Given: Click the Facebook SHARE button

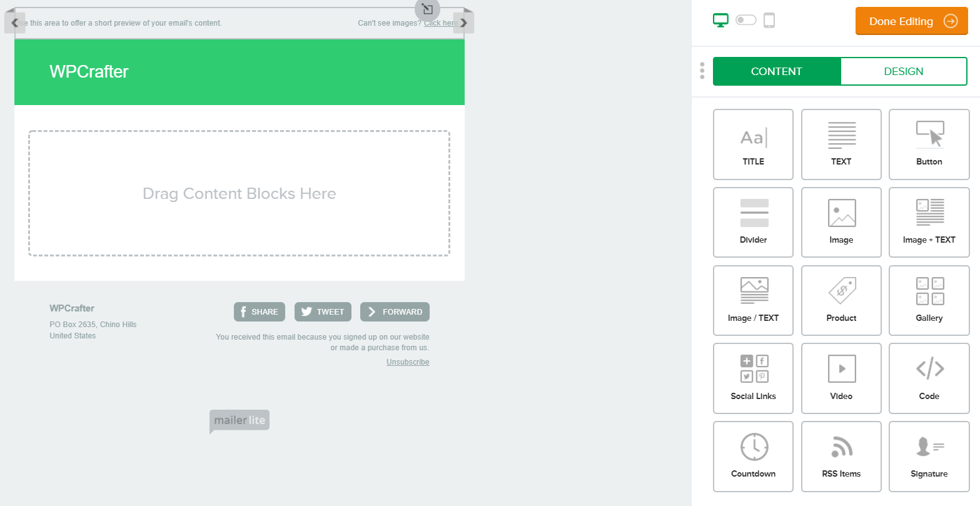Looking at the screenshot, I should click(260, 311).
